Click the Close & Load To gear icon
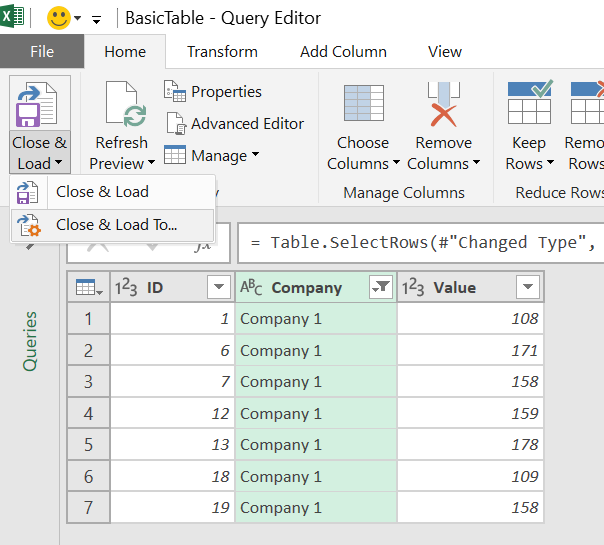The image size is (604, 545). click(x=29, y=225)
